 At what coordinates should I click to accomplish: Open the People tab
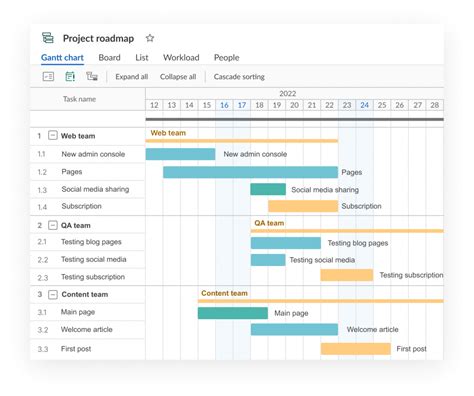[226, 58]
